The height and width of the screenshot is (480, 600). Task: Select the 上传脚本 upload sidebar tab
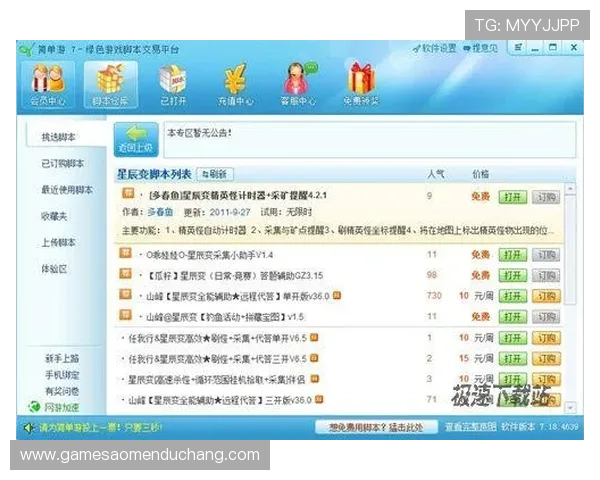tap(59, 243)
